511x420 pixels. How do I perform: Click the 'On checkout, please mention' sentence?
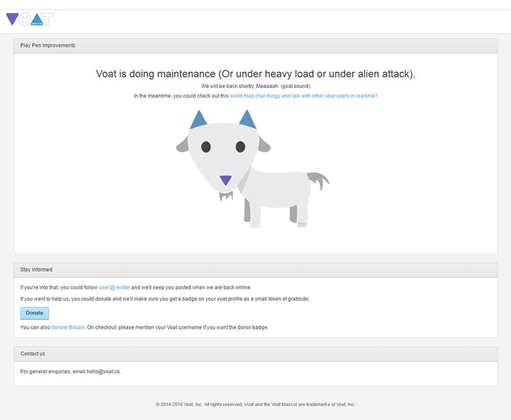[178, 327]
